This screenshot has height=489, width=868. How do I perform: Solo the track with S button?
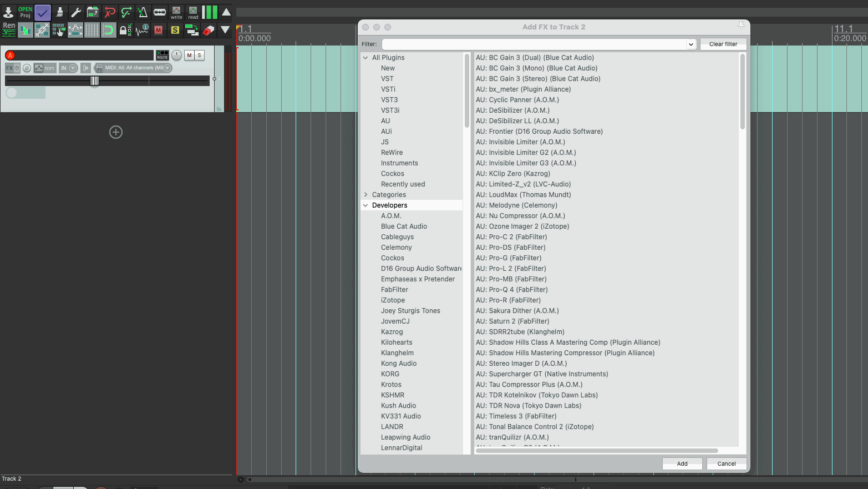pos(200,55)
